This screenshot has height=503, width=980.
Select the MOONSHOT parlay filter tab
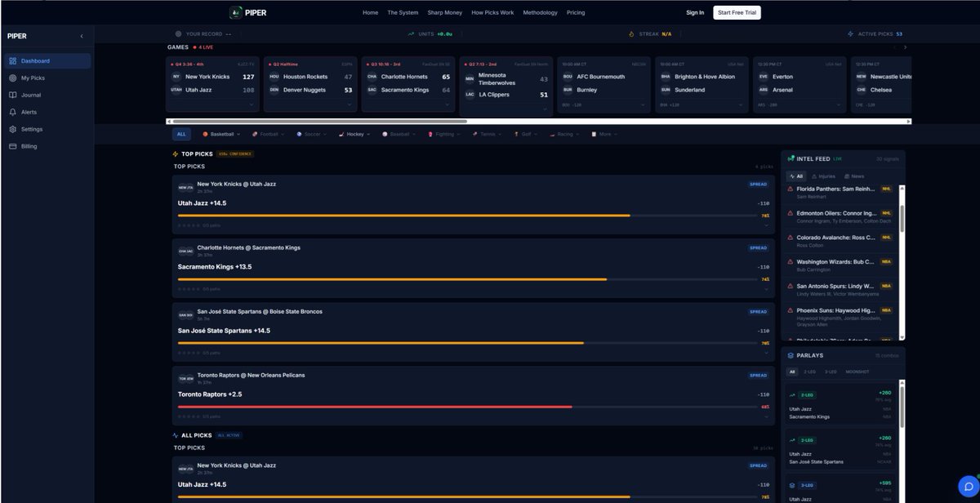click(857, 372)
